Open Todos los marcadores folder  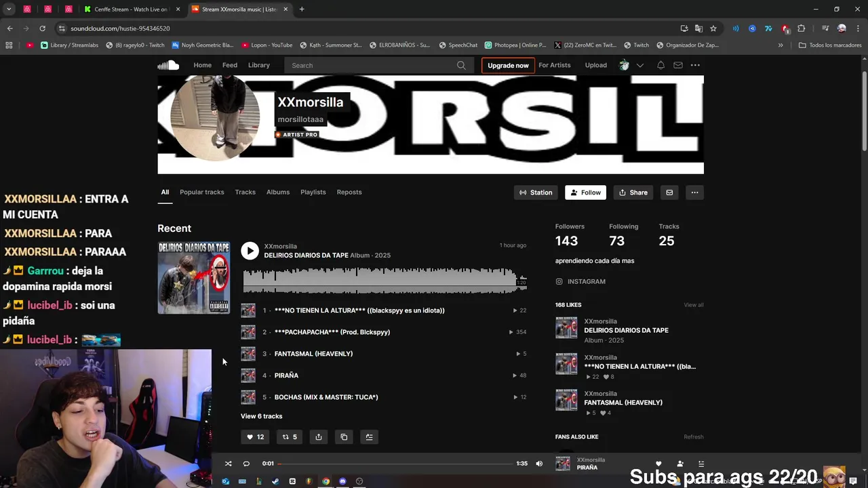click(830, 45)
